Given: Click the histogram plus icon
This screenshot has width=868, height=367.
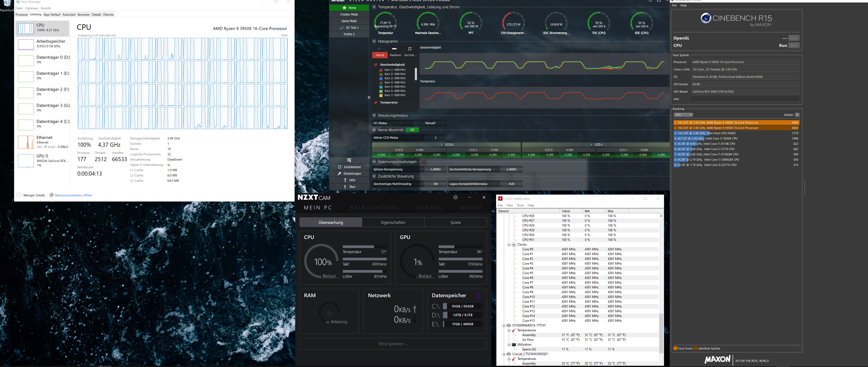Looking at the screenshot, I should click(379, 49).
